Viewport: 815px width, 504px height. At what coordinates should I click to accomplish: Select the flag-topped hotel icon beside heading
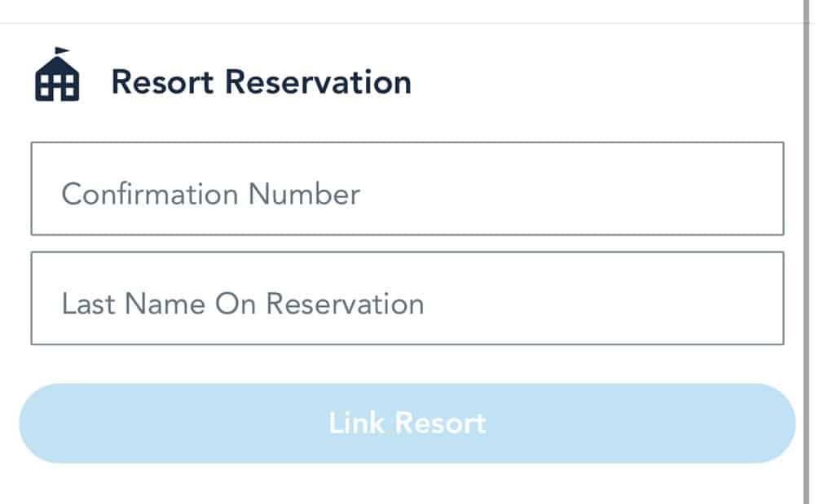(57, 74)
